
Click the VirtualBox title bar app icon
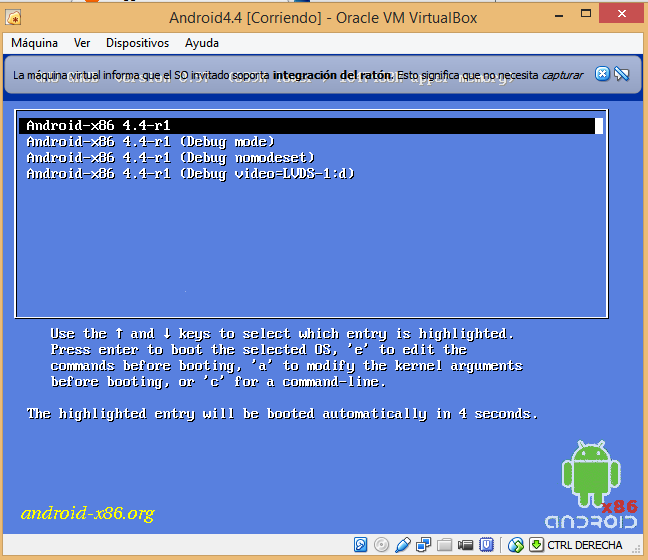coord(14,18)
